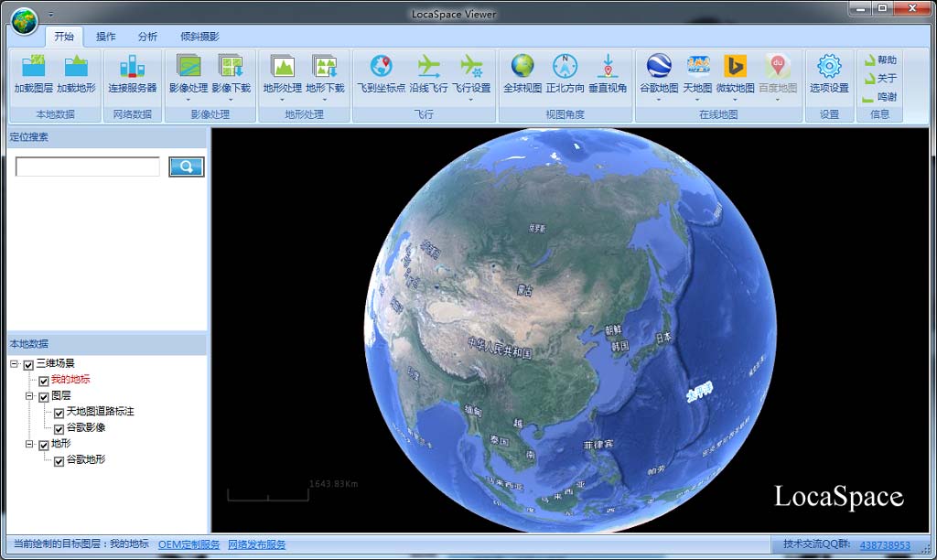This screenshot has width=937, height=560.
Task: Click the 定位搜索 panel header
Action: point(107,137)
